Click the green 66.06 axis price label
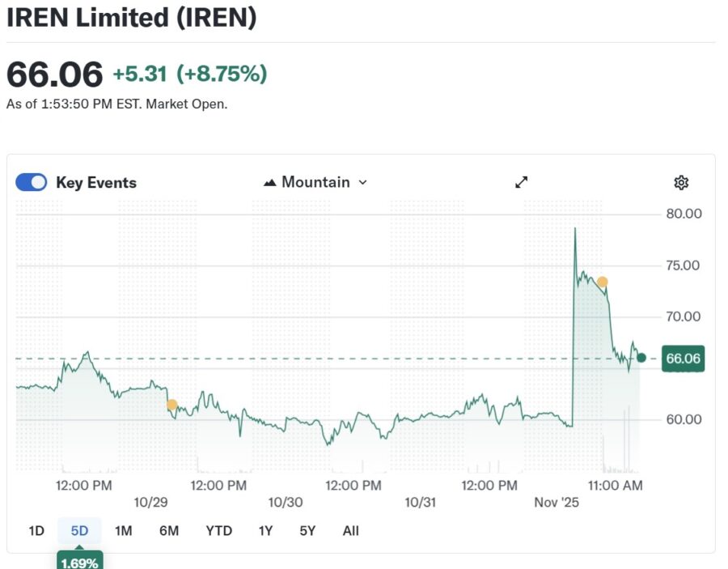728x569 pixels. (683, 359)
